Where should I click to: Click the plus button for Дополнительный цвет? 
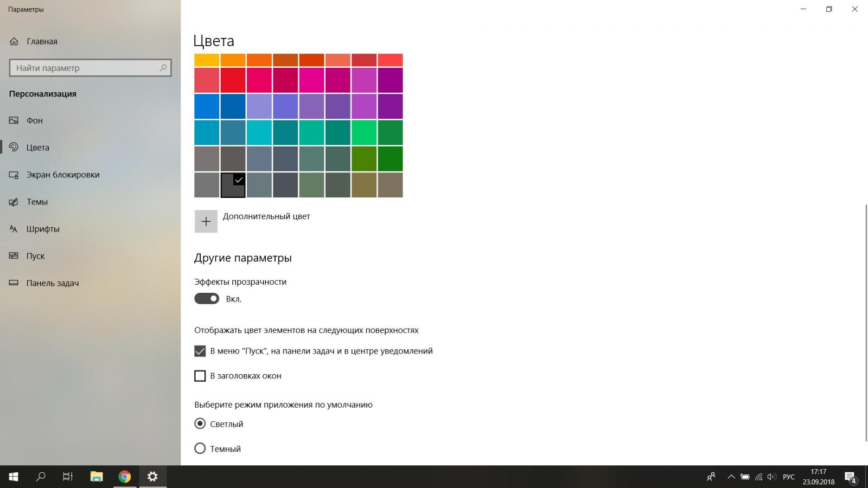206,221
